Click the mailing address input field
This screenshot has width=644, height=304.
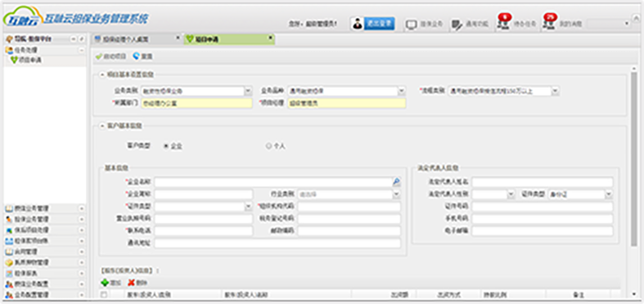277,243
